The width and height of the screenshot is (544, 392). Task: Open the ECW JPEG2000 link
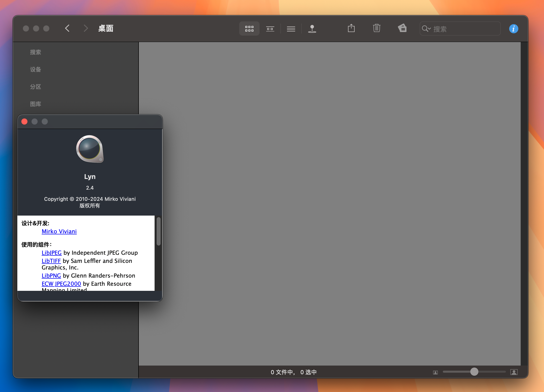(x=61, y=284)
